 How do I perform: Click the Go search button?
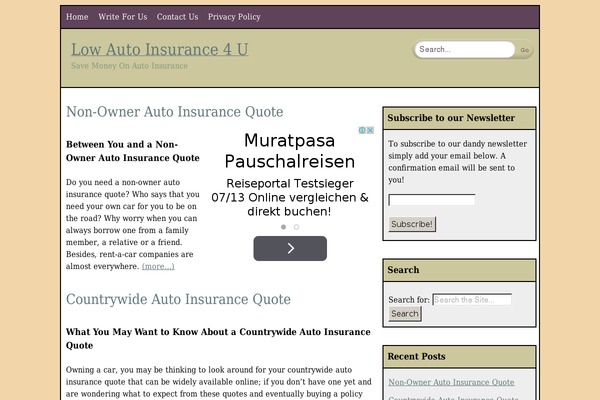pyautogui.click(x=524, y=50)
